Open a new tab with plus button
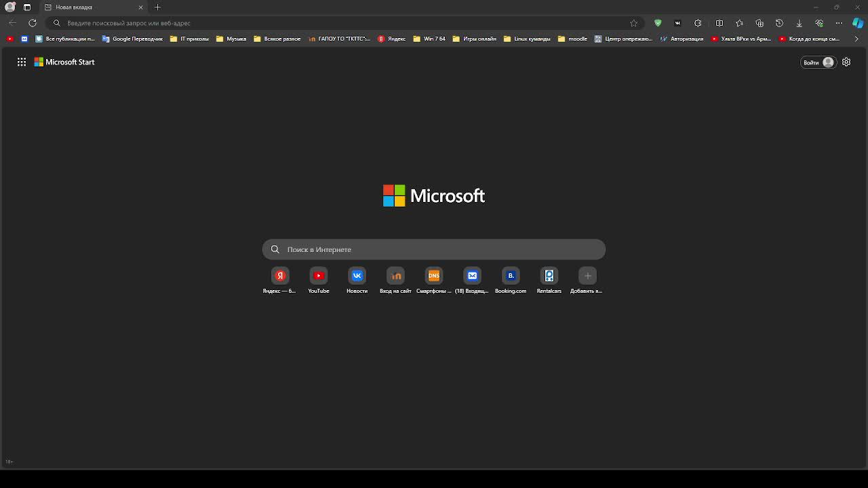 (x=157, y=7)
